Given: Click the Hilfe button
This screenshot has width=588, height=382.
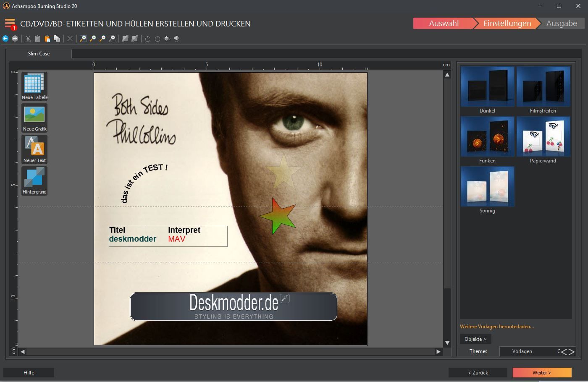Looking at the screenshot, I should (29, 373).
